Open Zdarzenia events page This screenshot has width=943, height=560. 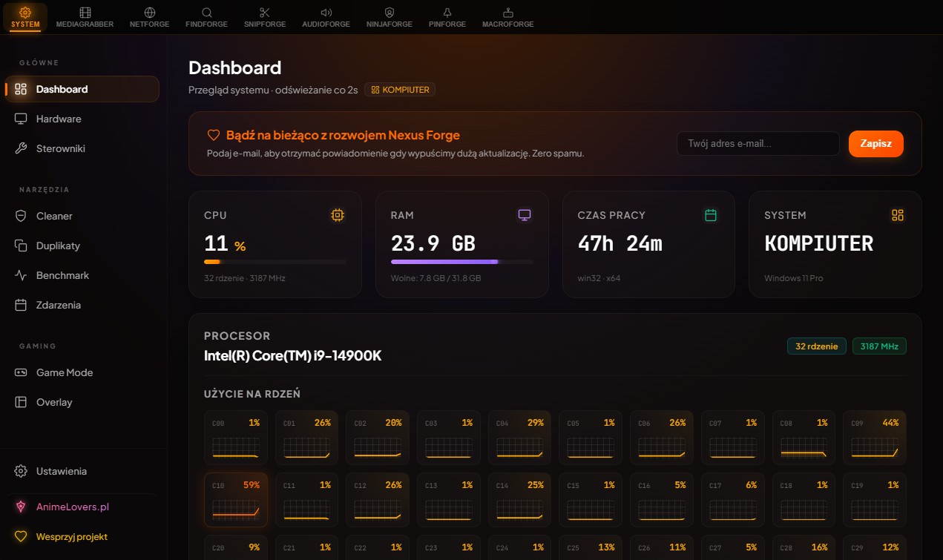pyautogui.click(x=82, y=305)
